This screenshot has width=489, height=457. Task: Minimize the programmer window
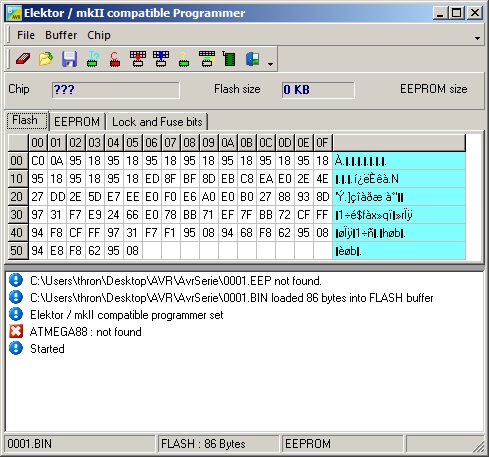(441, 13)
